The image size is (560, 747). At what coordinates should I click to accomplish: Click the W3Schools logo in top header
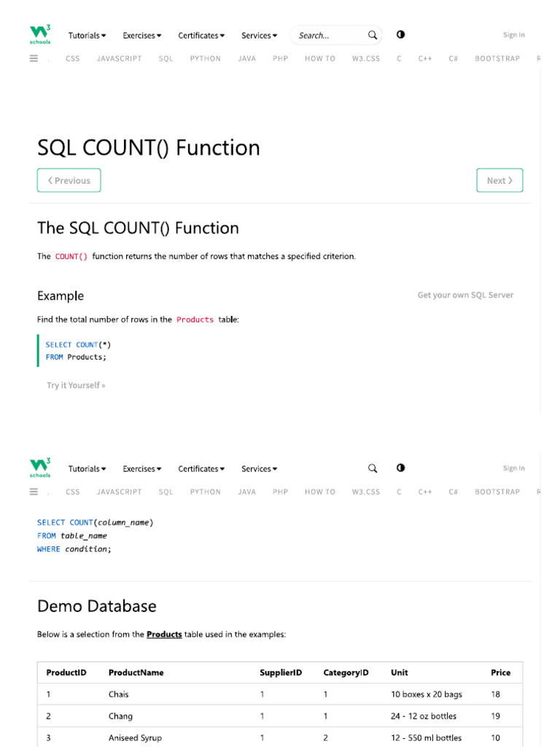click(40, 34)
